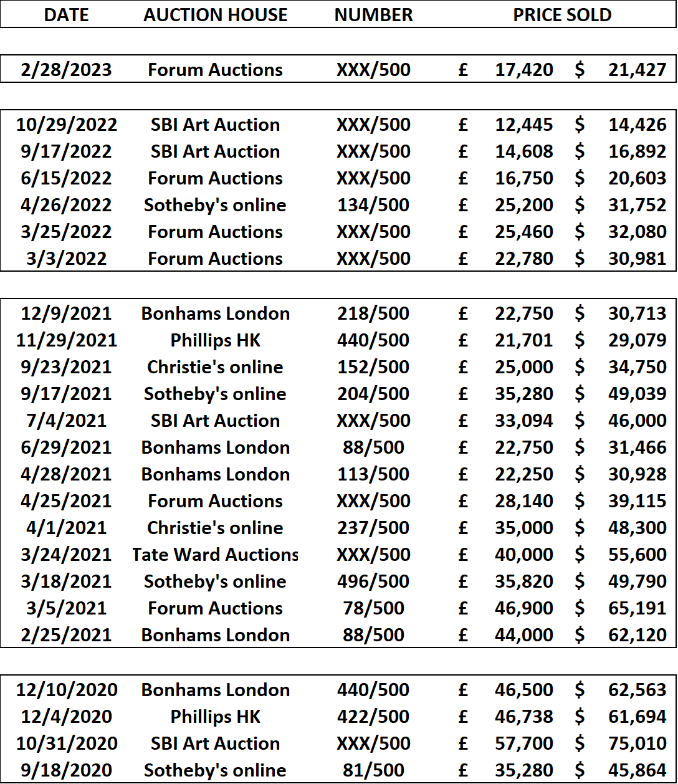The image size is (678, 784).
Task: Select the 218/500 edition number cell
Action: 374,313
